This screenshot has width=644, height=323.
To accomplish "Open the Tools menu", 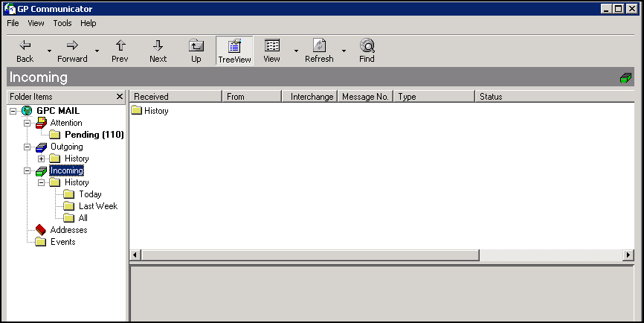I will [x=62, y=23].
